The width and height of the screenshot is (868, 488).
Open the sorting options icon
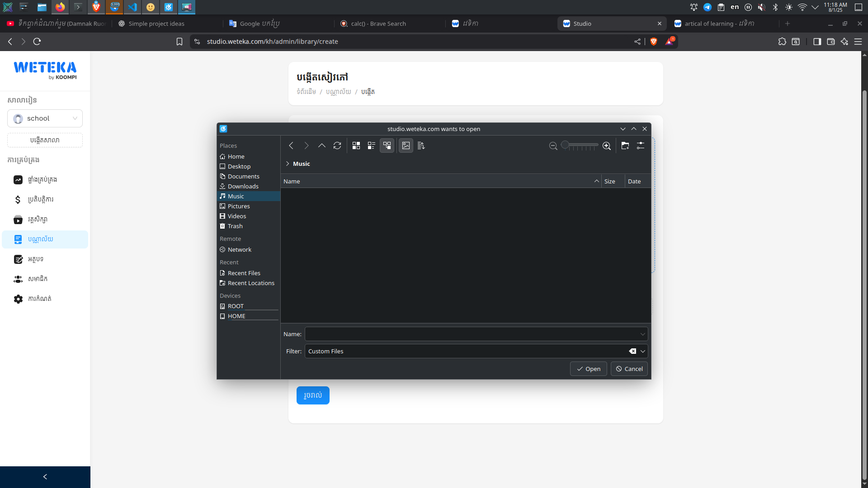(421, 145)
